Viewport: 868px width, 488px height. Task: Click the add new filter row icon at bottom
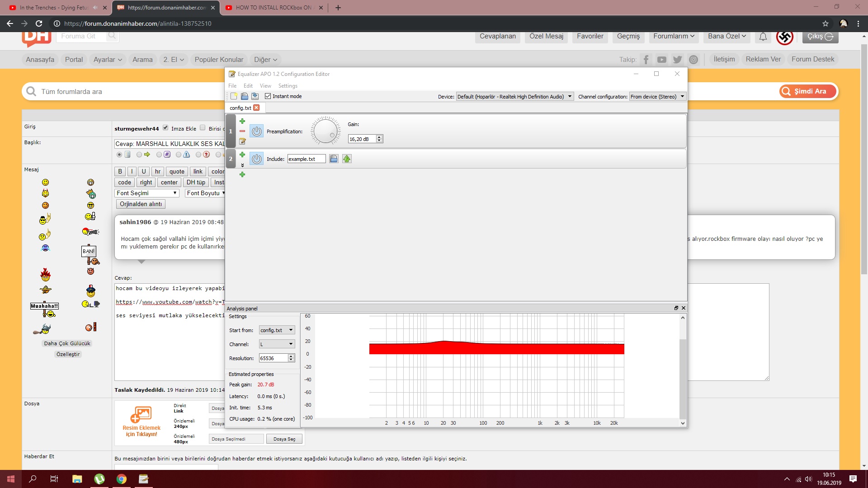coord(241,174)
